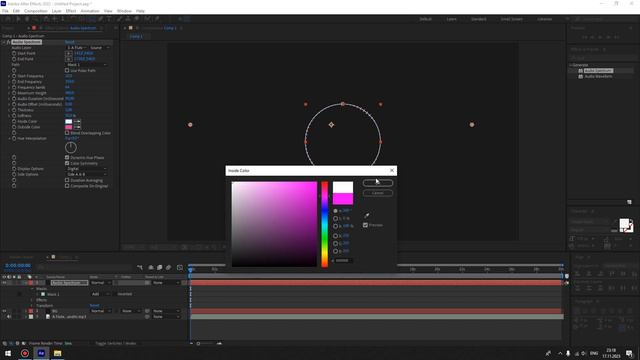Confirm with OK button in color dialog
The width and height of the screenshot is (640, 360).
(378, 182)
